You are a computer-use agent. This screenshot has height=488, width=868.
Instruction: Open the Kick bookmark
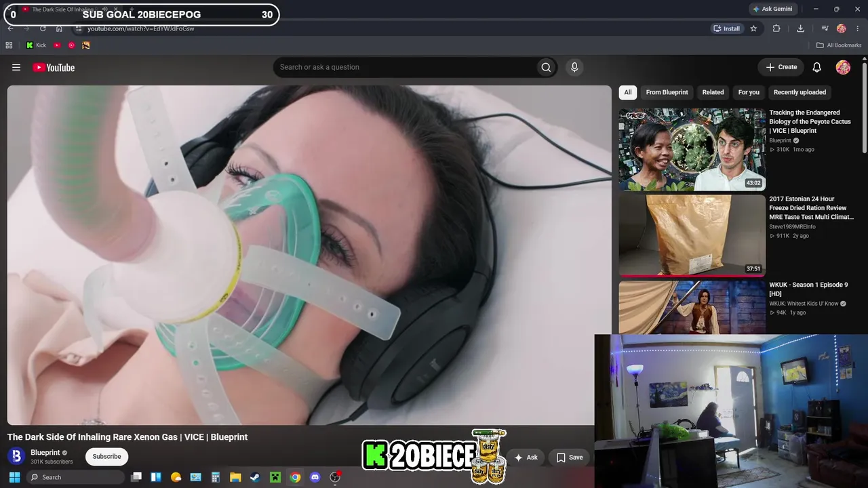(x=36, y=45)
